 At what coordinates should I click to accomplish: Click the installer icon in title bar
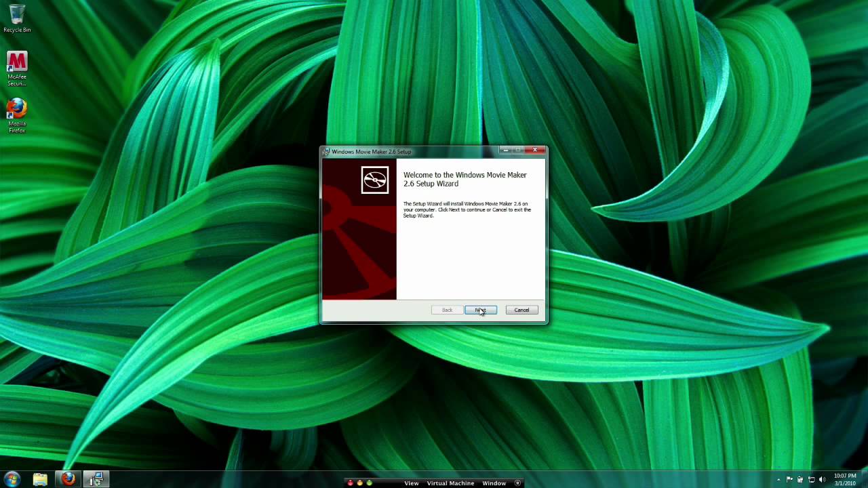click(x=326, y=152)
